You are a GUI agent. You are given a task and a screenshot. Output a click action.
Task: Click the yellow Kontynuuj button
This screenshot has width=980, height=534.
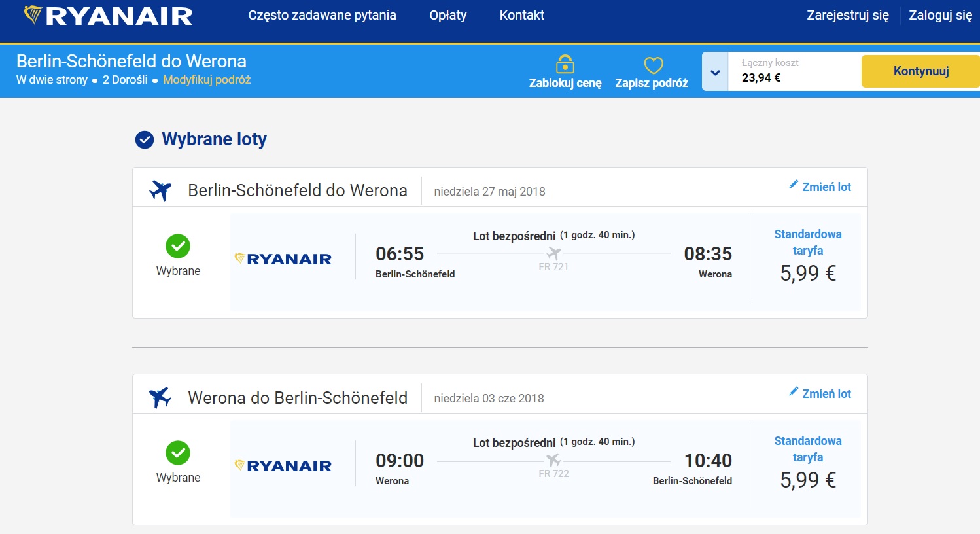point(921,71)
